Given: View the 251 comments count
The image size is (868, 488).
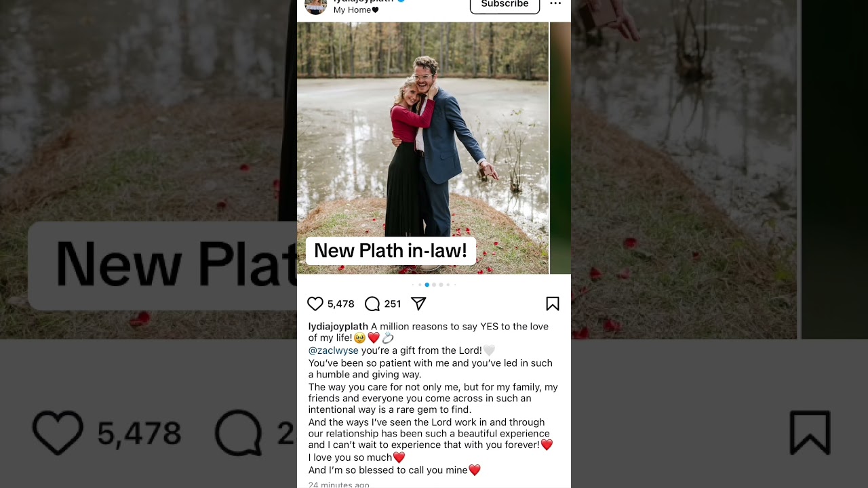Looking at the screenshot, I should 393,304.
